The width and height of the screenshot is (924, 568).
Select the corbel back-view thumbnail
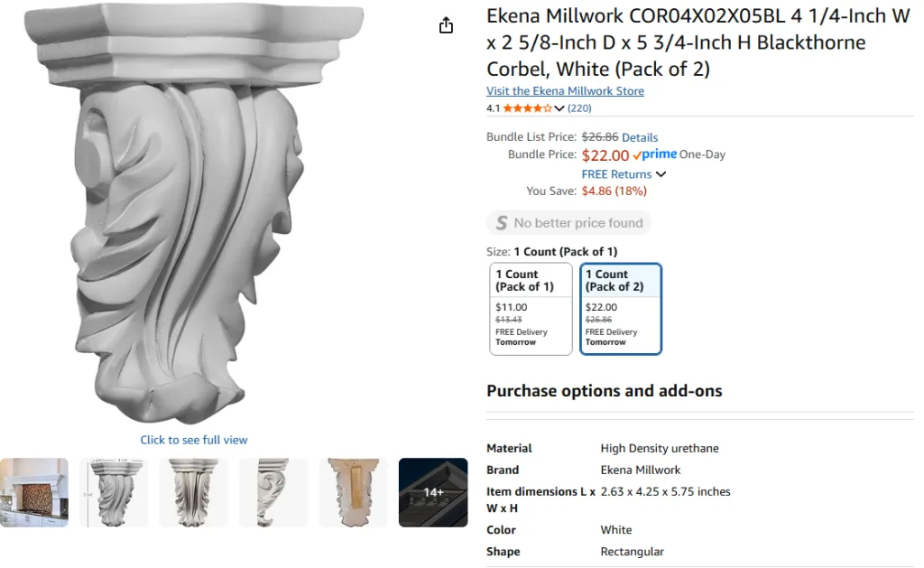(x=353, y=492)
